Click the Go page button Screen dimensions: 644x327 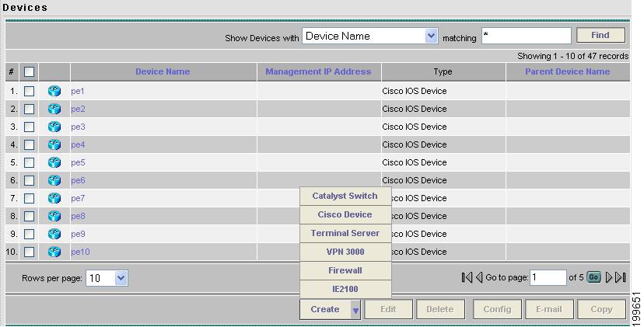pos(593,277)
